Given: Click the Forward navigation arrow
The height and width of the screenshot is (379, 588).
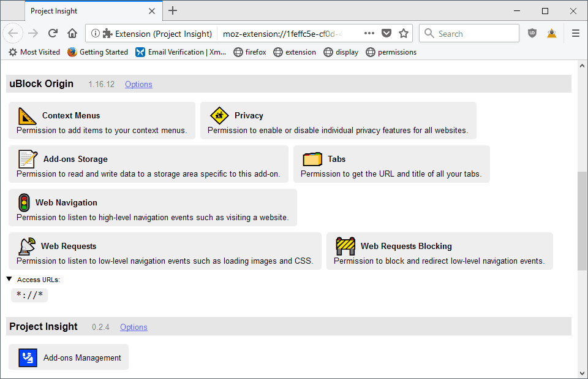Looking at the screenshot, I should pos(33,34).
